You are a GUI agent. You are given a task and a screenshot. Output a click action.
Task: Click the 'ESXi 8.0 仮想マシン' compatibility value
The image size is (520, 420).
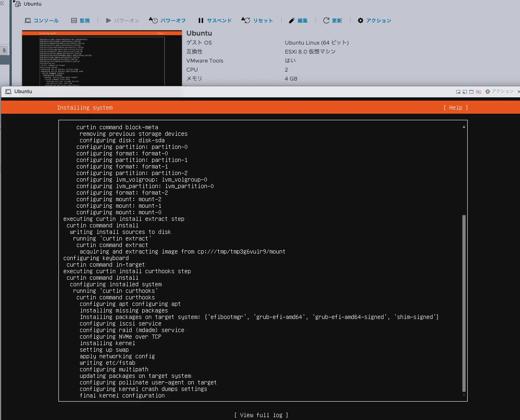click(x=310, y=52)
